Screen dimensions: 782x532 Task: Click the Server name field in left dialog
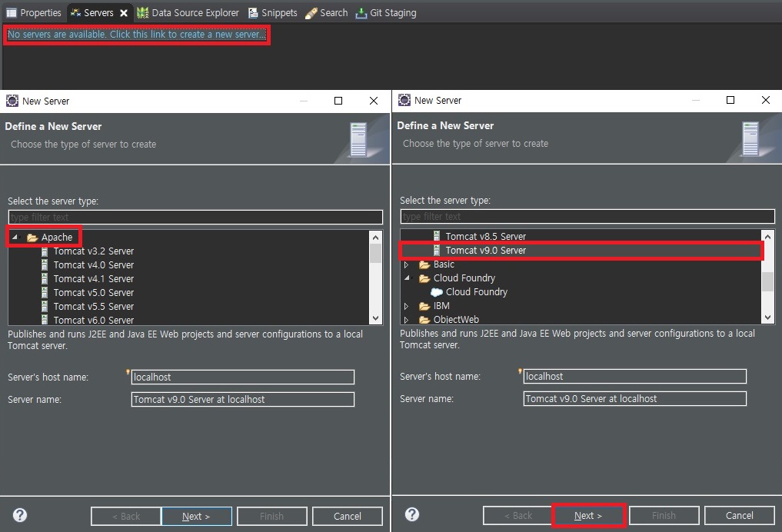[243, 399]
